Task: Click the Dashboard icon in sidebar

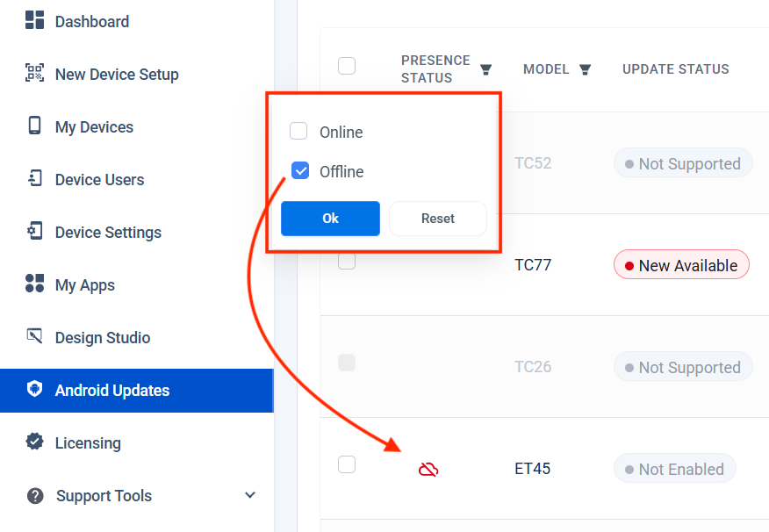Action: tap(34, 21)
